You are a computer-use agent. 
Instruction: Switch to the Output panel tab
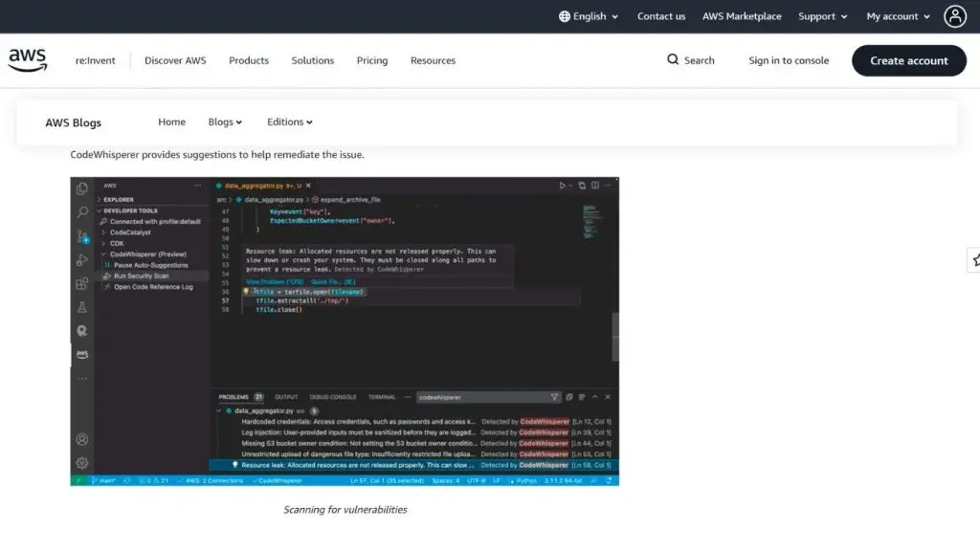(x=286, y=397)
